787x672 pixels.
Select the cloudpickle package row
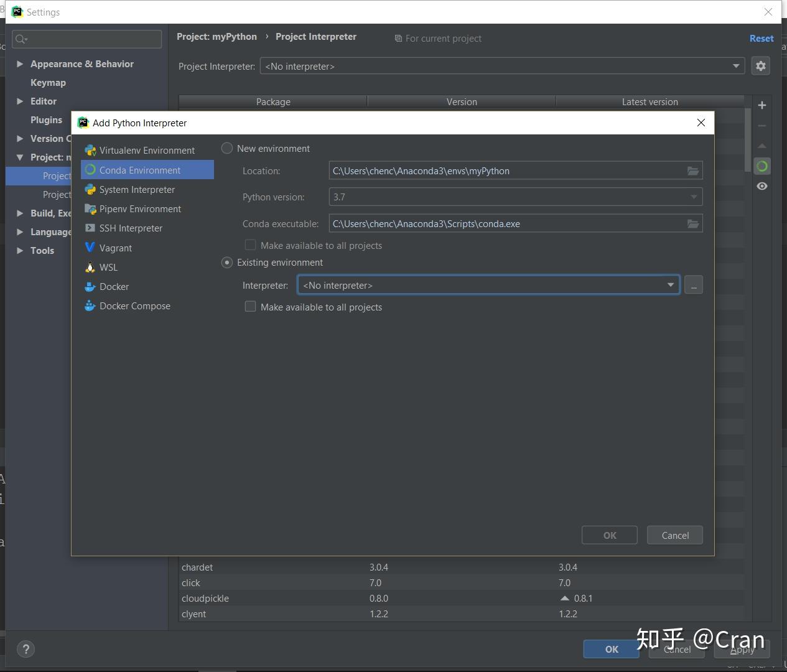461,599
